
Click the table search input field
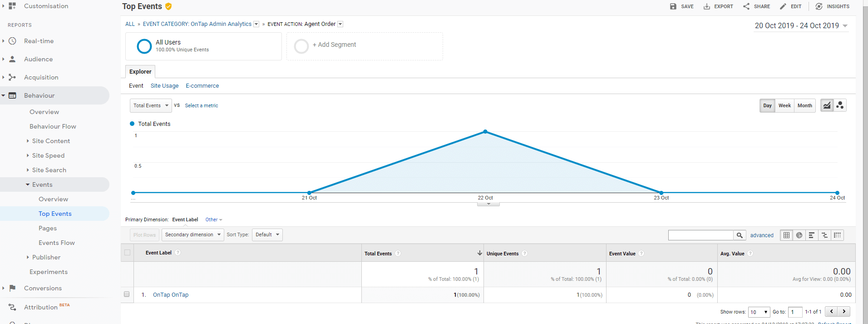pyautogui.click(x=701, y=235)
